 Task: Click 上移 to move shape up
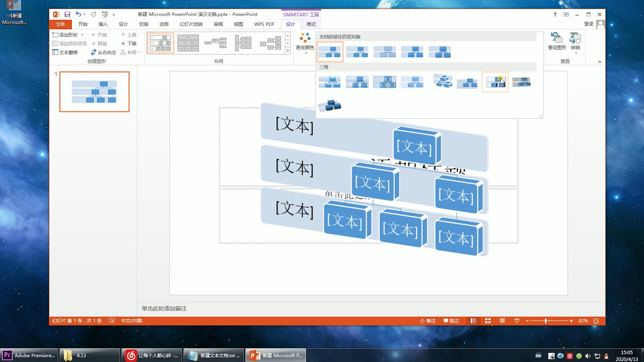point(129,35)
